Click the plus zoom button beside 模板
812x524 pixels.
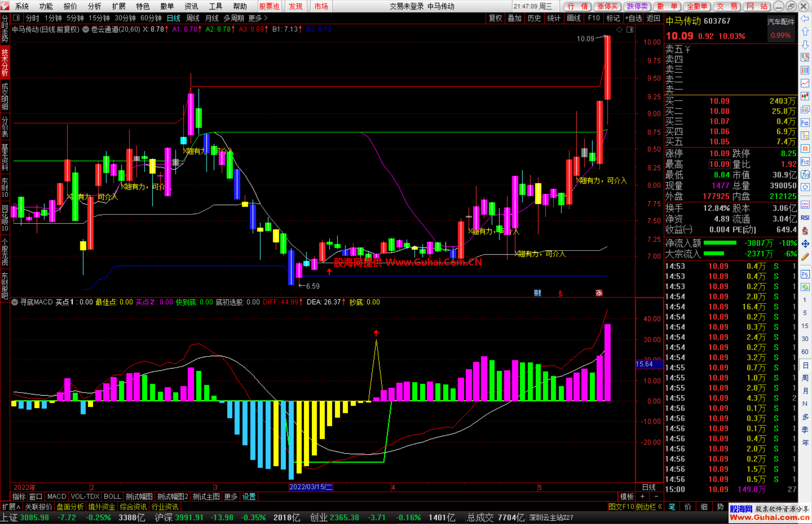(642, 497)
